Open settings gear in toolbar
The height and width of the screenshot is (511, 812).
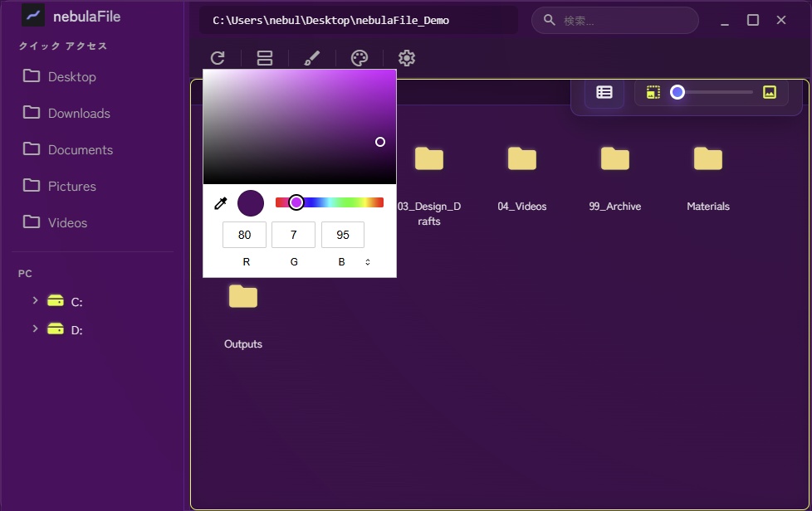(x=407, y=58)
